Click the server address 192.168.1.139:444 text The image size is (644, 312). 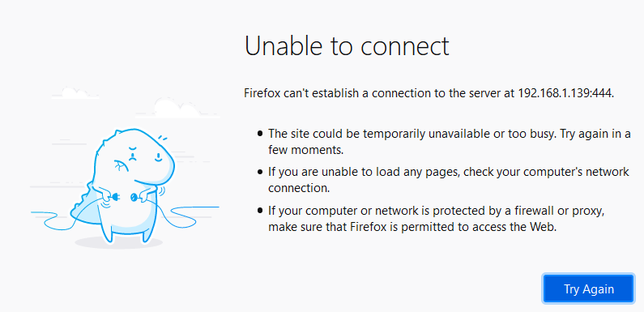coord(565,93)
